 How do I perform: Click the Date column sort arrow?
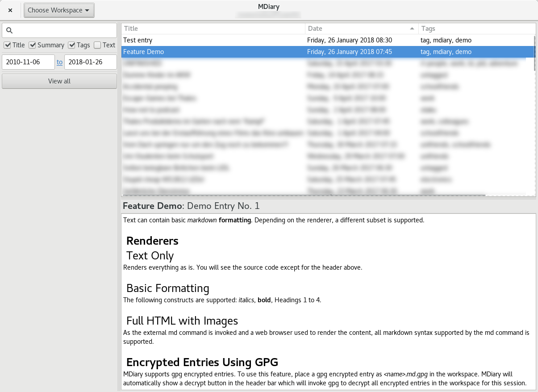point(412,29)
